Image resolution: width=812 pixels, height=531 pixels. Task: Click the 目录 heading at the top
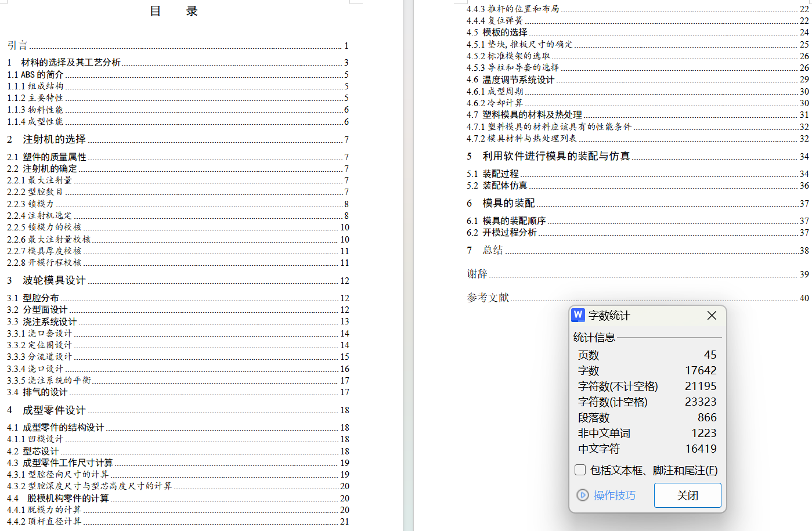pyautogui.click(x=174, y=11)
